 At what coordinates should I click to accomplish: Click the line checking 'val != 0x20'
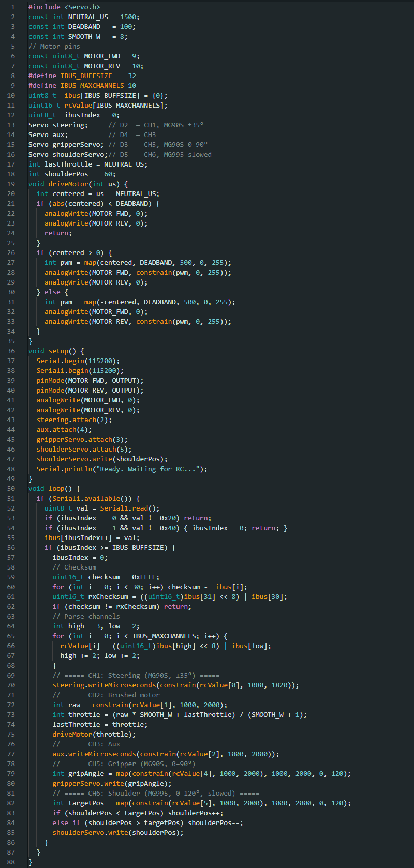pos(128,518)
